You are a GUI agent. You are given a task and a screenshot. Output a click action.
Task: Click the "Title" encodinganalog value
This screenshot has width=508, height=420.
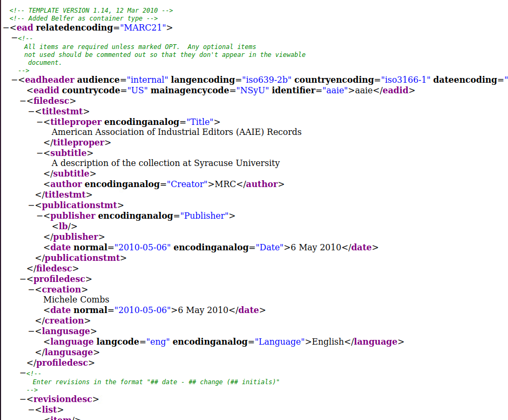pyautogui.click(x=200, y=122)
